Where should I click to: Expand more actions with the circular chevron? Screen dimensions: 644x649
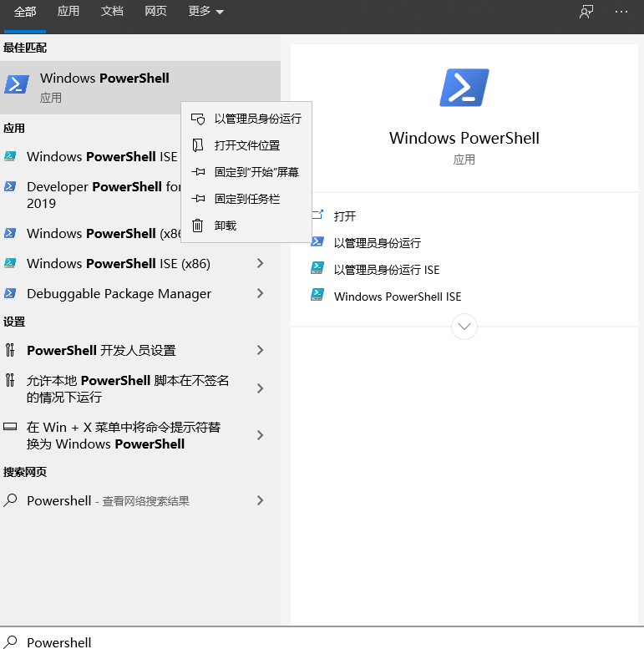point(464,327)
